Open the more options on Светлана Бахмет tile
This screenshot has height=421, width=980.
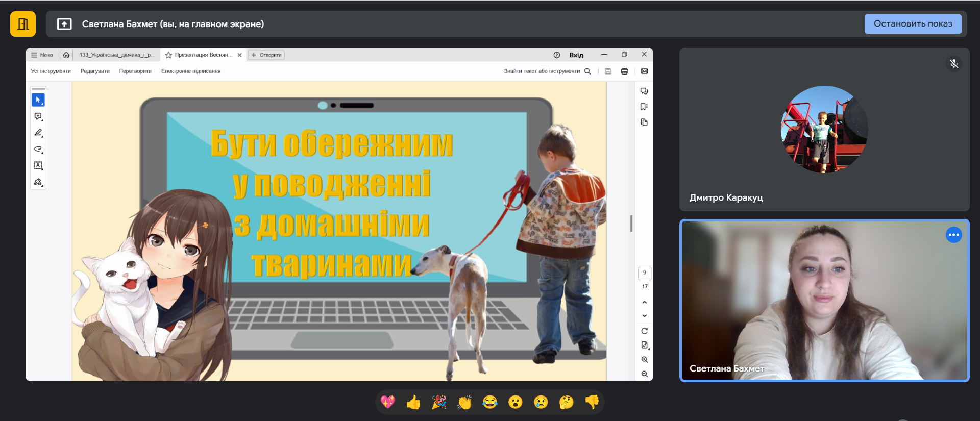click(x=953, y=235)
